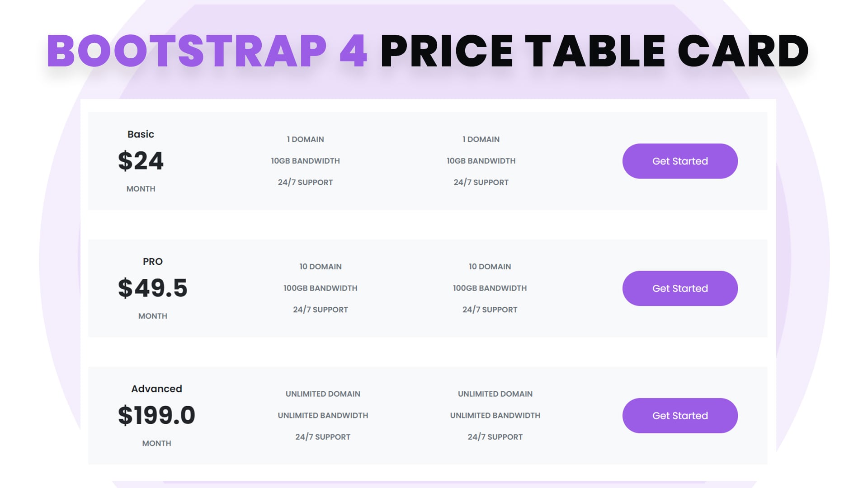Click the $49.5 price label
Viewport: 868px width, 488px height.
[x=153, y=288]
